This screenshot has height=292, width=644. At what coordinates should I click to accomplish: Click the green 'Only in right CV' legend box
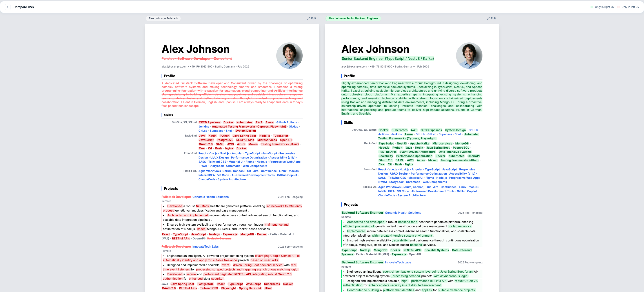pyautogui.click(x=592, y=7)
